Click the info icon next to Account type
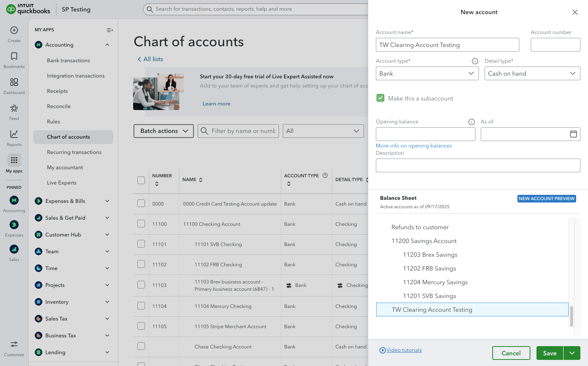This screenshot has height=366, width=588. coord(475,61)
